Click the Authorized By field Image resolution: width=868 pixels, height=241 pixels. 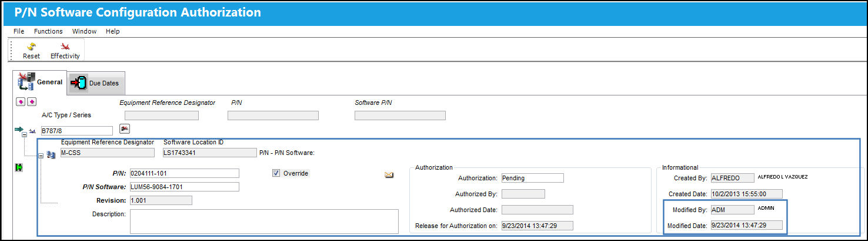(x=523, y=194)
